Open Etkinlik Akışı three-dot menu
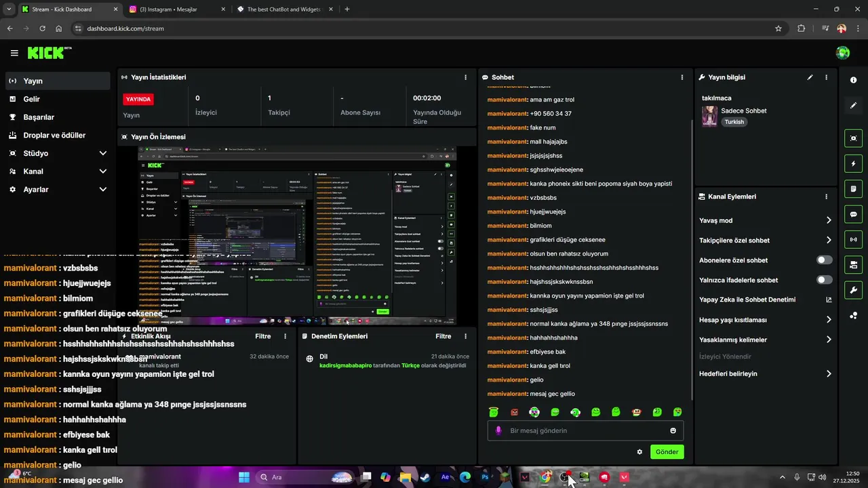 pyautogui.click(x=285, y=336)
